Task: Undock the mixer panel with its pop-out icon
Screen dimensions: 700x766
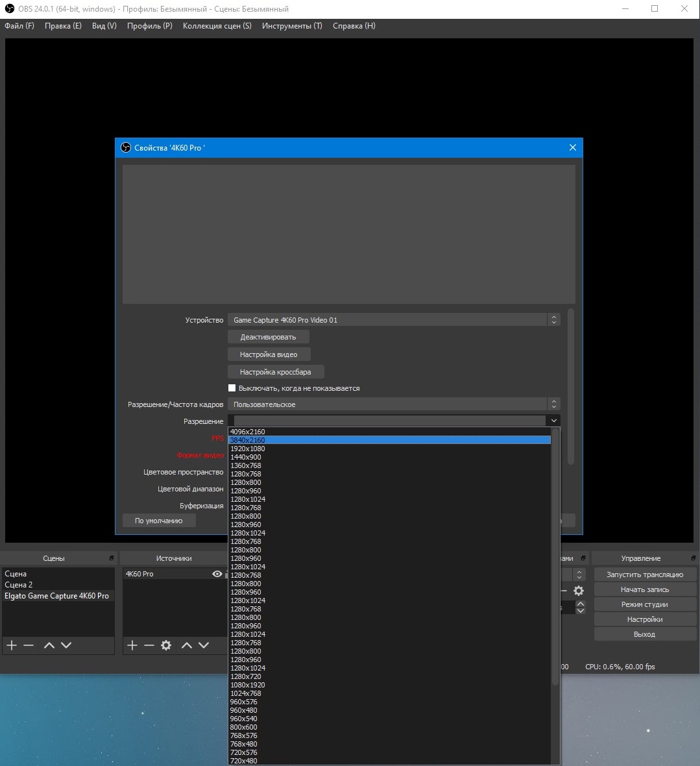Action: [x=583, y=558]
